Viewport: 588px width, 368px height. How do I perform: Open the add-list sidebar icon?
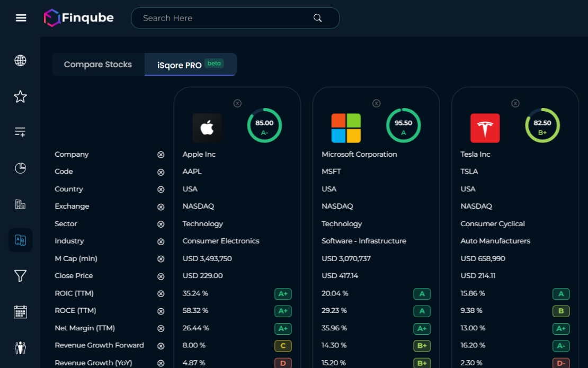pos(20,132)
